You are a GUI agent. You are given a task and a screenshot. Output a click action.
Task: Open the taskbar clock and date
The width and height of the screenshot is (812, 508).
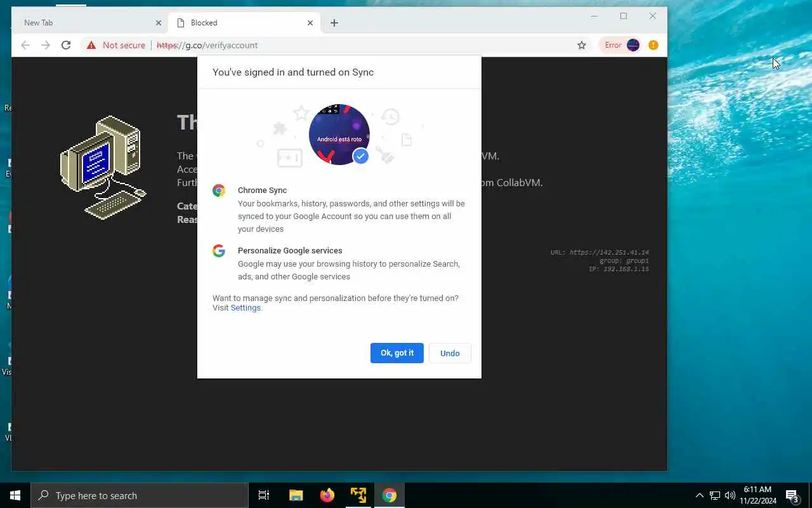coord(757,495)
